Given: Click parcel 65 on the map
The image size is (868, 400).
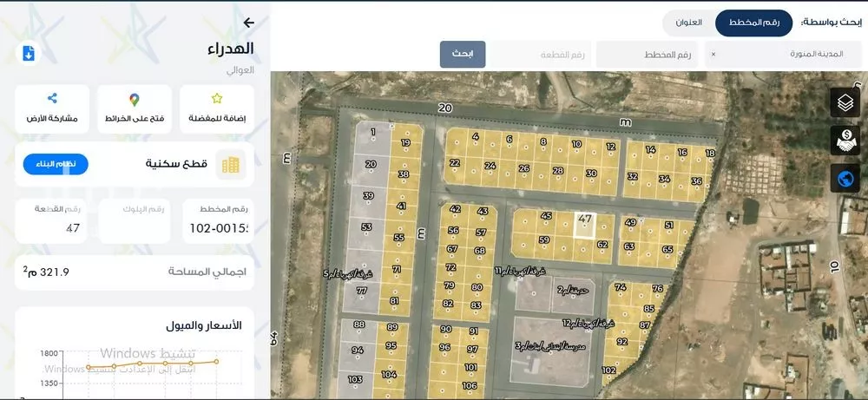Looking at the screenshot, I should pos(667,249).
